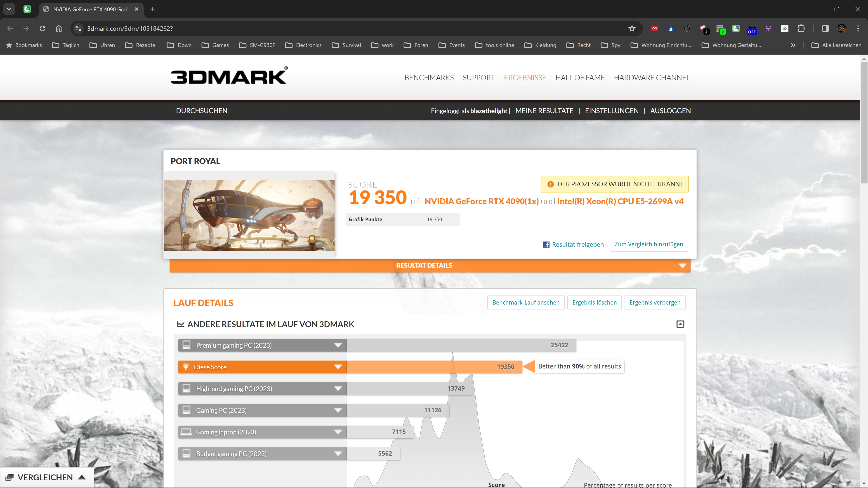Go to browser home page icon
The image size is (868, 488).
click(59, 29)
